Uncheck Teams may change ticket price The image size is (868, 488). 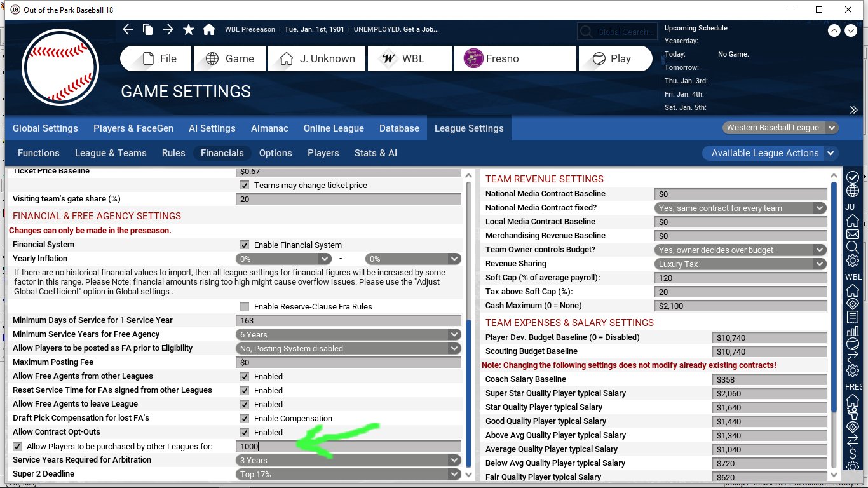click(x=245, y=185)
